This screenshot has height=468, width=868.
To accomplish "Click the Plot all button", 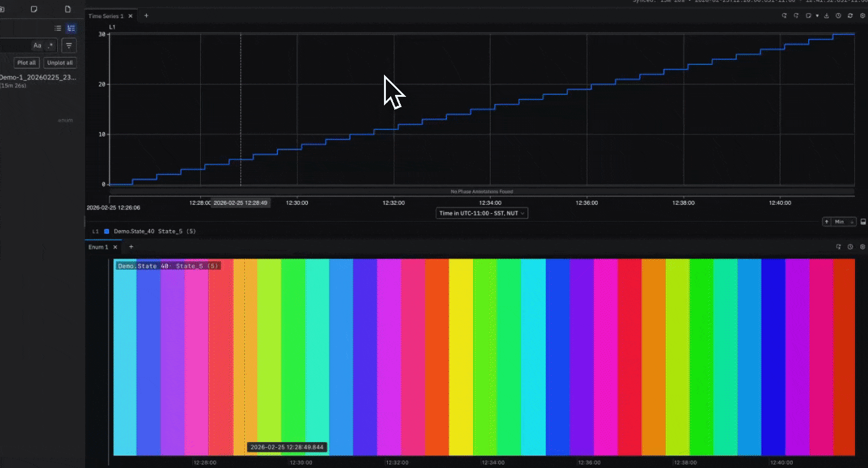I will pyautogui.click(x=27, y=62).
